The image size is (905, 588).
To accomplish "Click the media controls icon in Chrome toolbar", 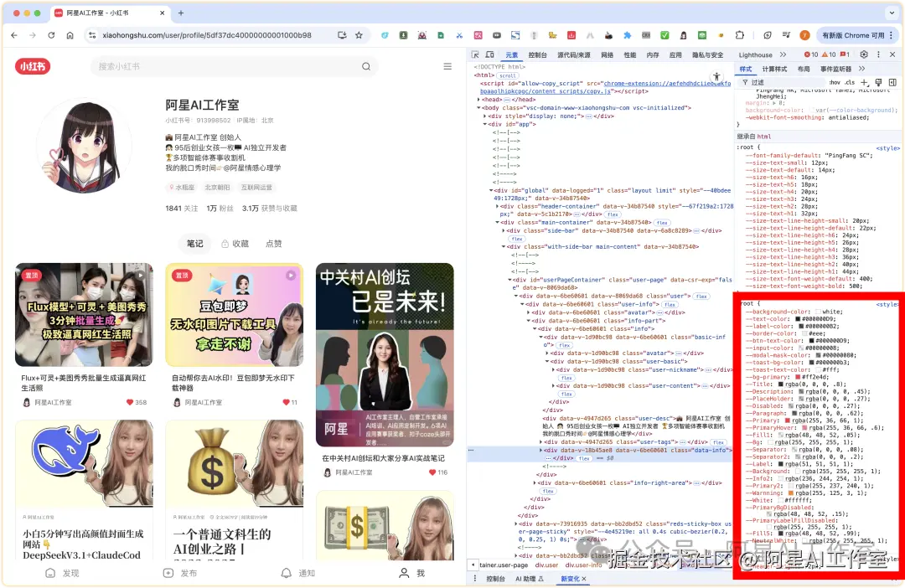I will click(x=786, y=35).
